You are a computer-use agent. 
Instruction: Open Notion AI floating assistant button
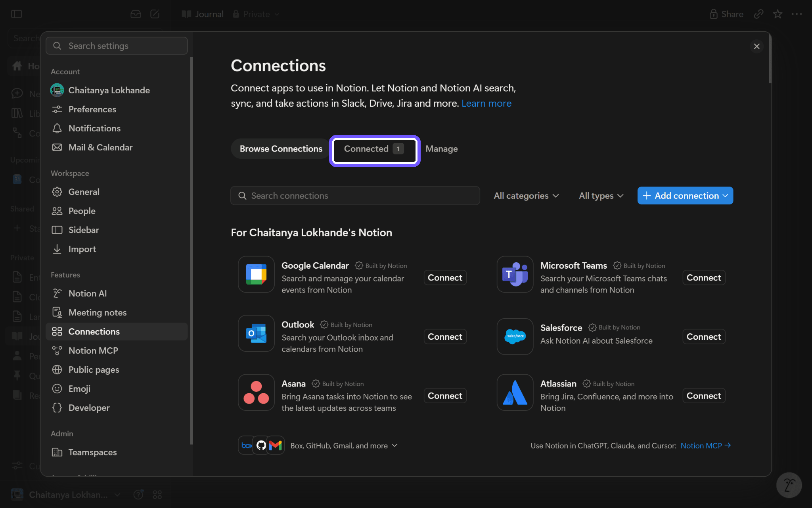[x=789, y=485]
